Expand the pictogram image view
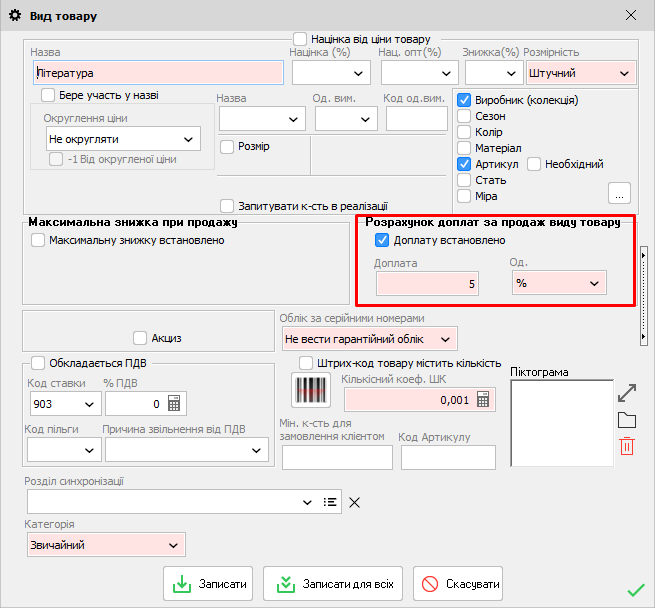The width and height of the screenshot is (655, 608). pos(627,392)
